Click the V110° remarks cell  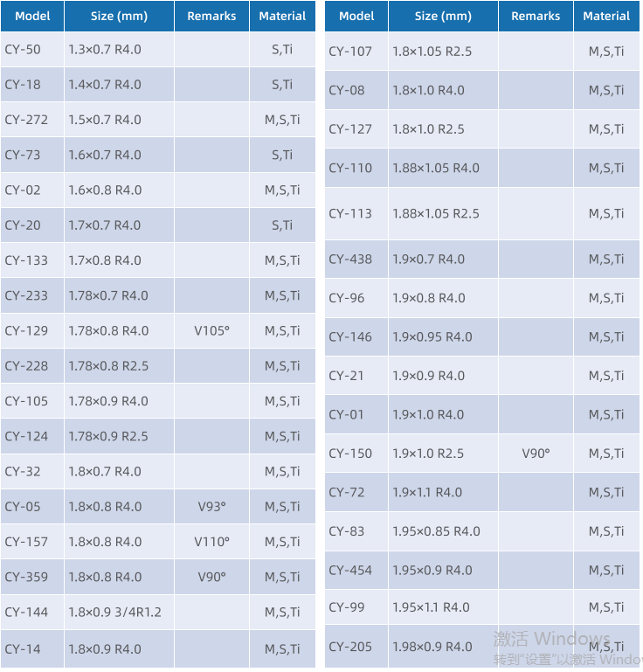pyautogui.click(x=211, y=542)
